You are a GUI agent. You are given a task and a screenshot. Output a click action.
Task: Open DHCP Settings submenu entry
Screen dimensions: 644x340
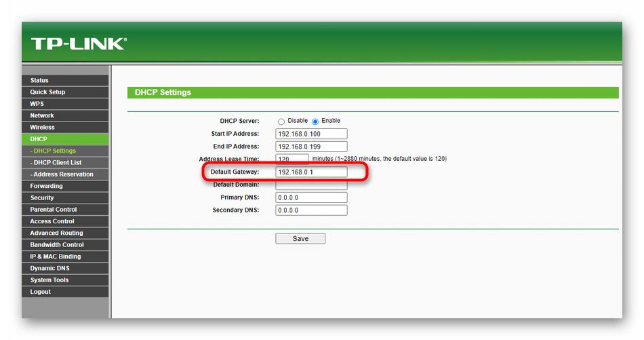(65, 151)
